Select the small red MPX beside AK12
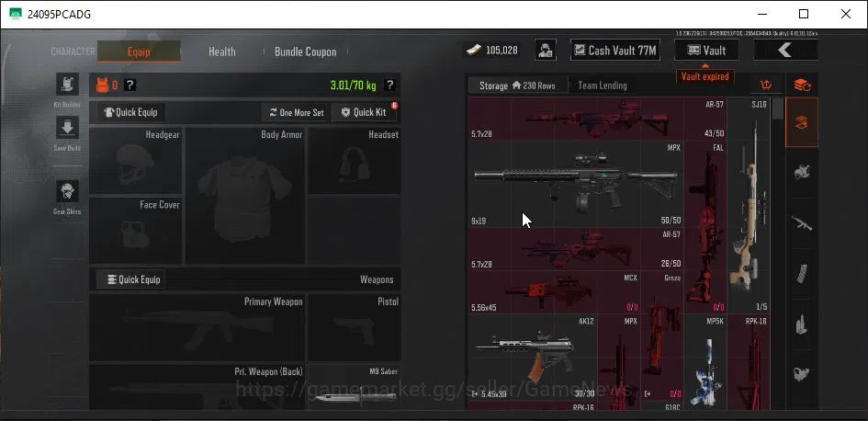Viewport: 868px width, 421px height. pos(619,362)
